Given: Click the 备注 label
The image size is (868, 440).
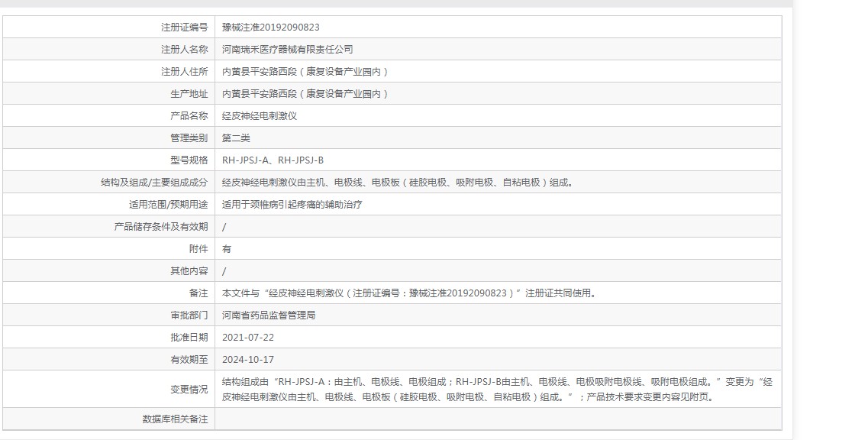Looking at the screenshot, I should (198, 293).
